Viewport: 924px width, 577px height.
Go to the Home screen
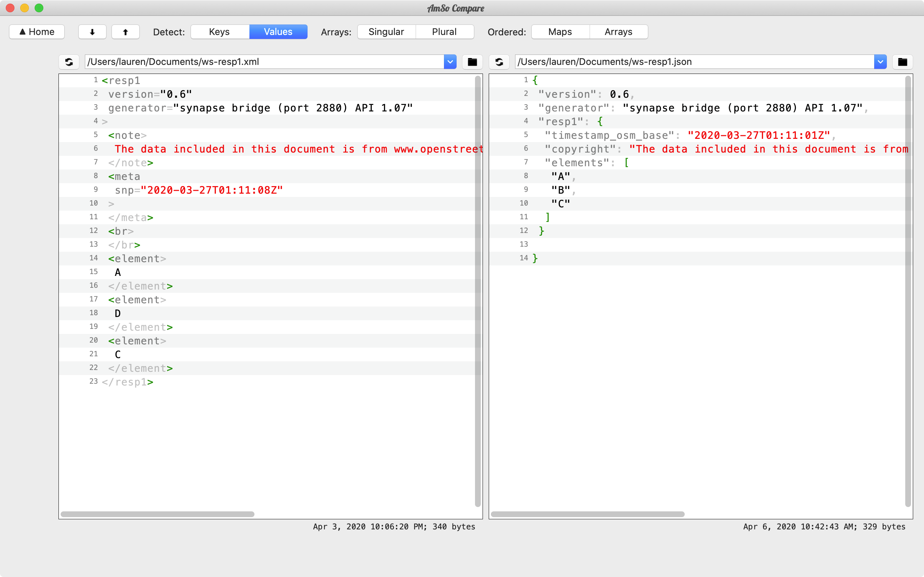coord(37,32)
